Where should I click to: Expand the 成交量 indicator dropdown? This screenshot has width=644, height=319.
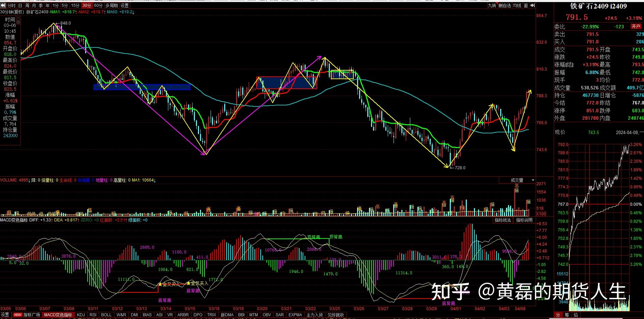[x=533, y=180]
